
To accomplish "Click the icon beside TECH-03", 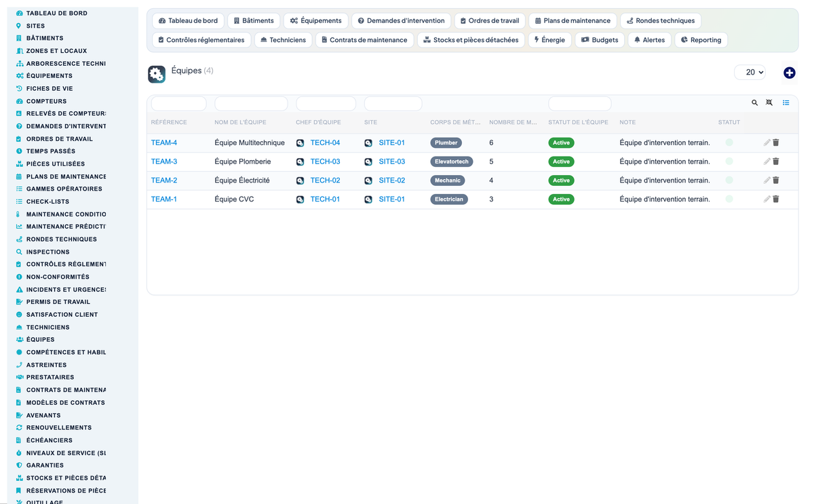I will click(x=300, y=162).
